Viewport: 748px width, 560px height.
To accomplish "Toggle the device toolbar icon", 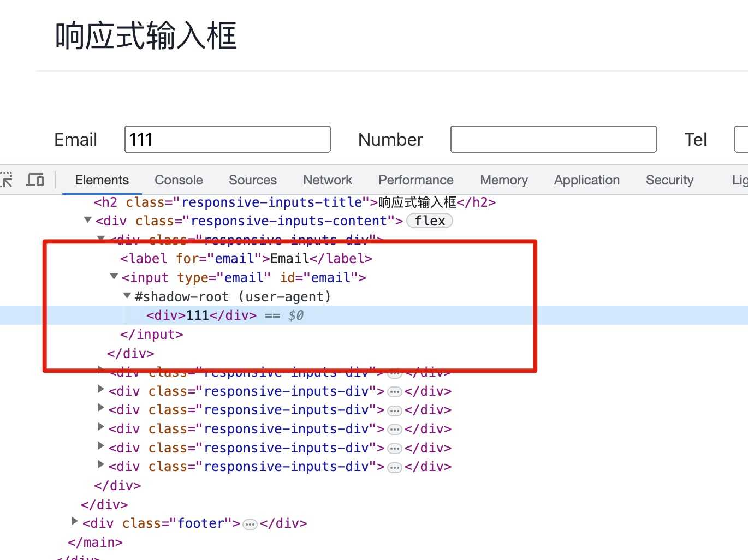I will point(35,180).
